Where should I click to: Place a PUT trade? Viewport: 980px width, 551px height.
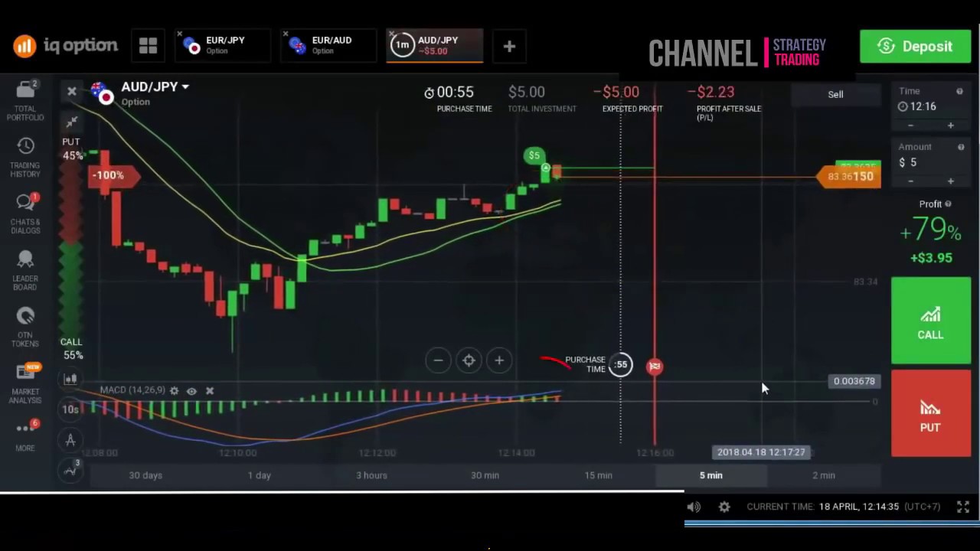[931, 413]
